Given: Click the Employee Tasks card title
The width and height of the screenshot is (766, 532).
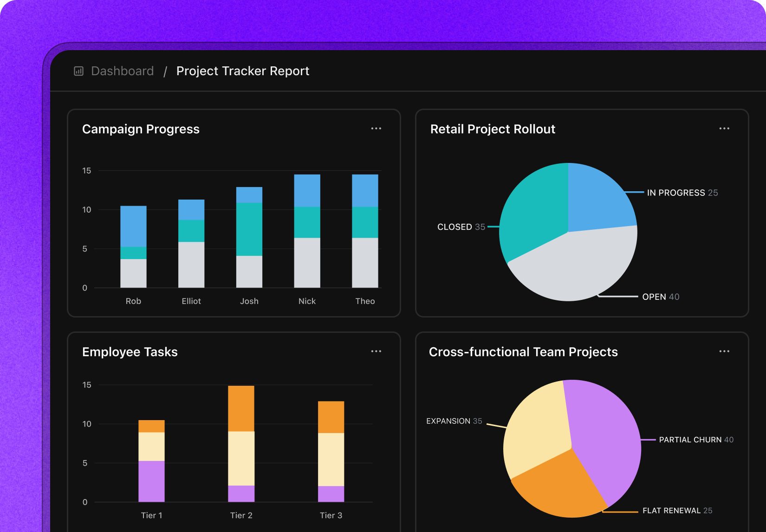Looking at the screenshot, I should [x=130, y=352].
